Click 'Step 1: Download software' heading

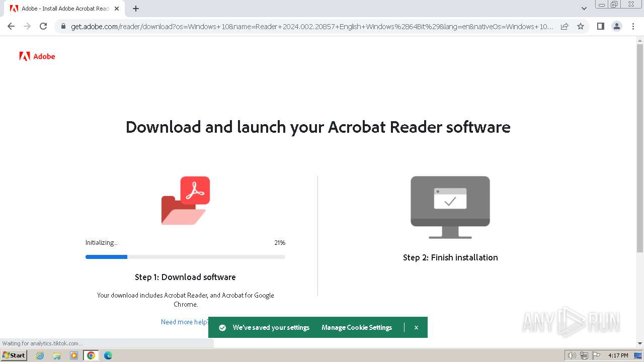pyautogui.click(x=185, y=277)
